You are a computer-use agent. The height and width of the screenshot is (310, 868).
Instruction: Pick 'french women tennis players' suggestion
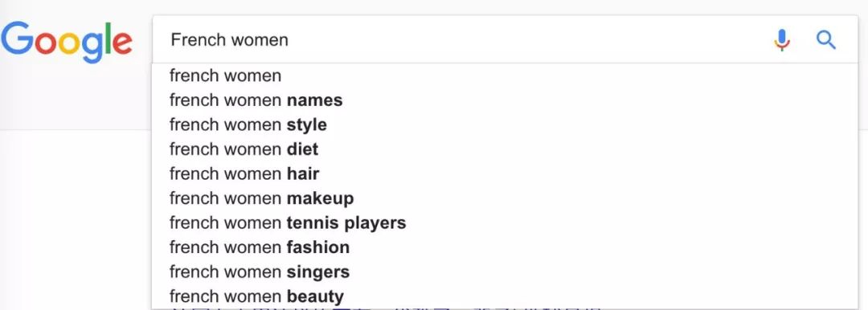click(x=505, y=222)
